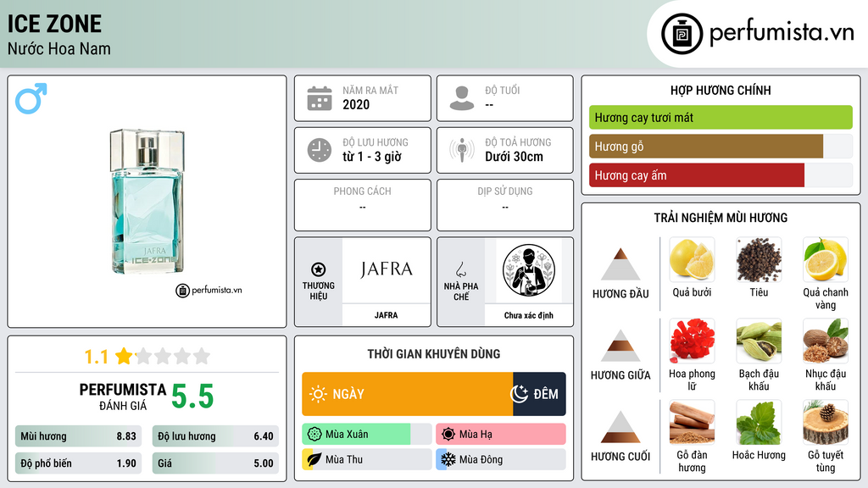Click the Chưa xác định perfumer label
The height and width of the screenshot is (488, 868).
(x=529, y=315)
